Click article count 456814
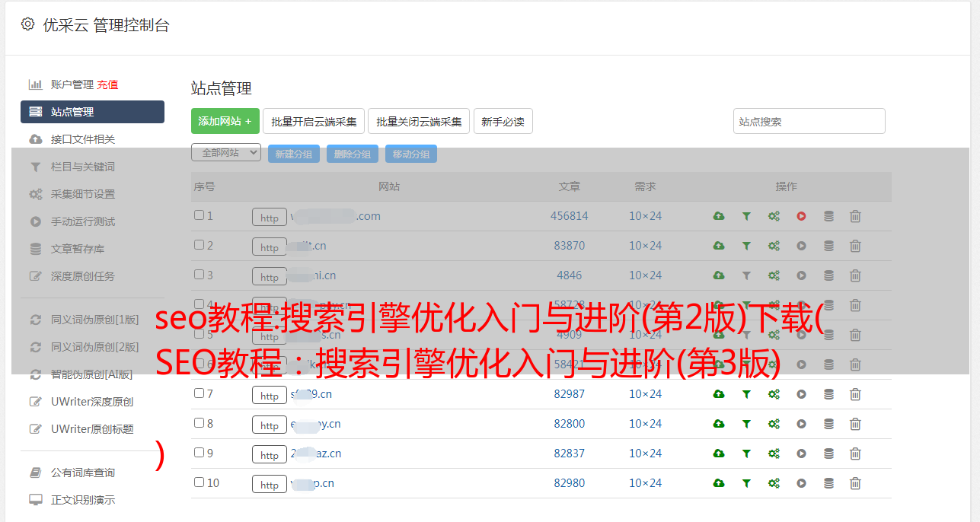 (570, 216)
